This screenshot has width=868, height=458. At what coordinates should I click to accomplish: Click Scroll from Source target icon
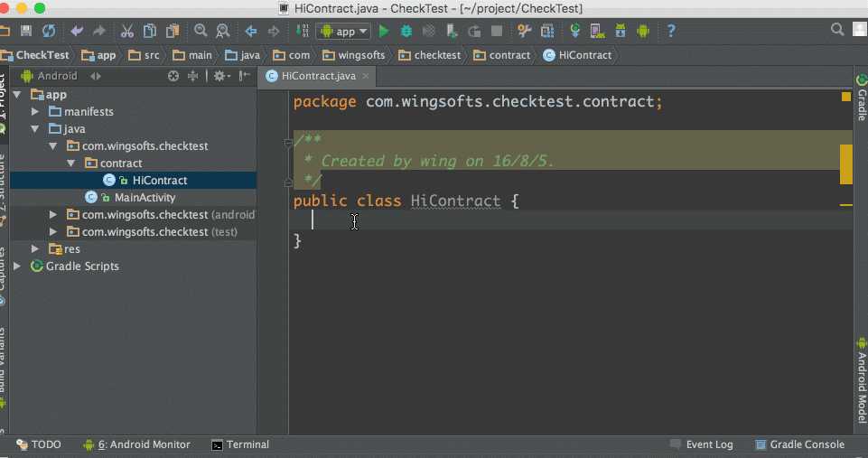click(173, 76)
